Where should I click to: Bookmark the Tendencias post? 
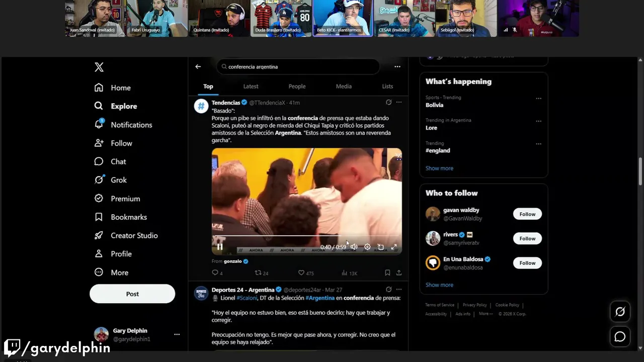pyautogui.click(x=387, y=273)
